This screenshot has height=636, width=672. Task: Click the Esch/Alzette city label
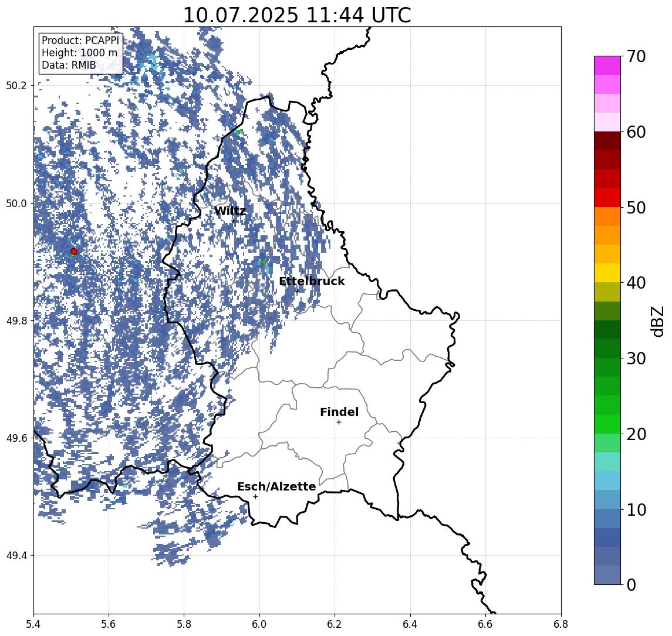276,486
